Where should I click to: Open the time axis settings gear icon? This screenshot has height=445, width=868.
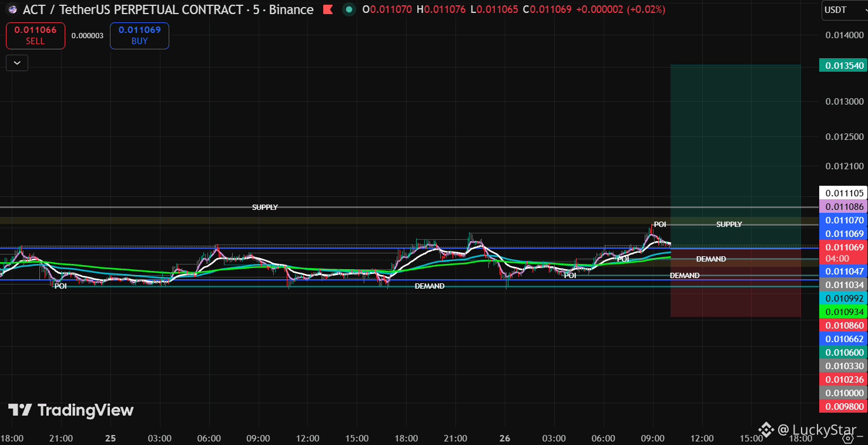click(x=848, y=438)
